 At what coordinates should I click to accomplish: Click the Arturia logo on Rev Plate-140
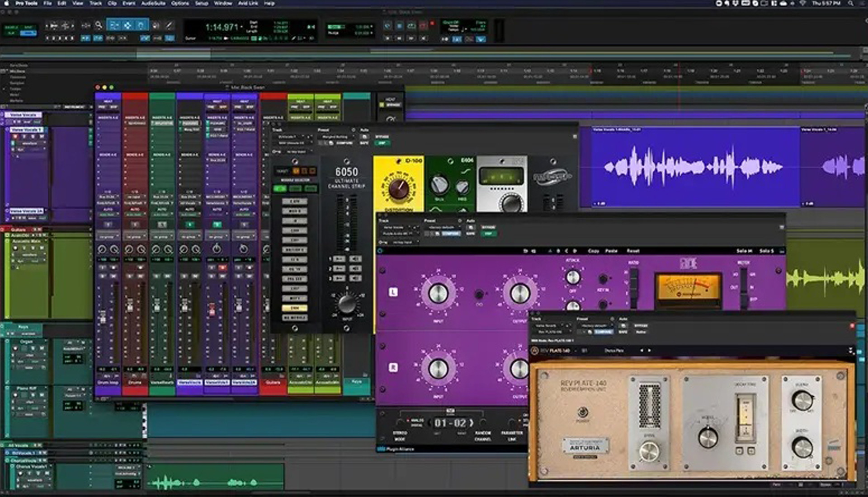(x=585, y=447)
